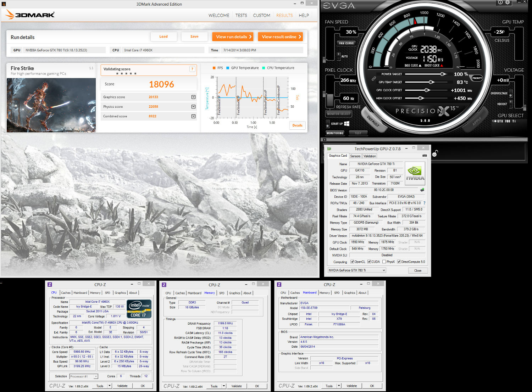Click the Precision X info icon

tap(500, 2)
